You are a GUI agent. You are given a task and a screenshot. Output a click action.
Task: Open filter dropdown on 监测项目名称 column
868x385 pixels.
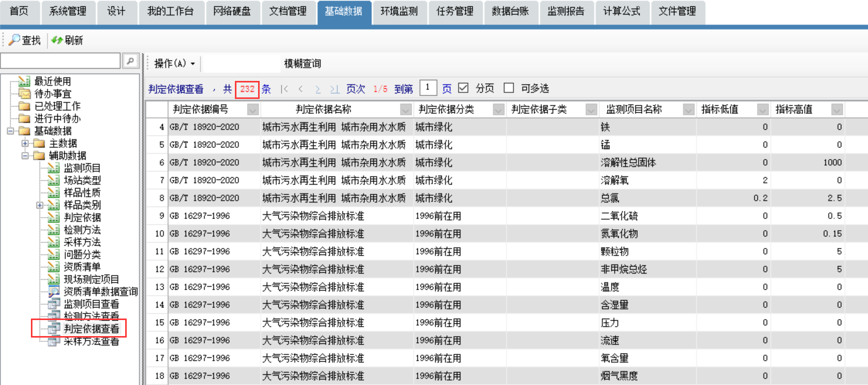pos(688,109)
